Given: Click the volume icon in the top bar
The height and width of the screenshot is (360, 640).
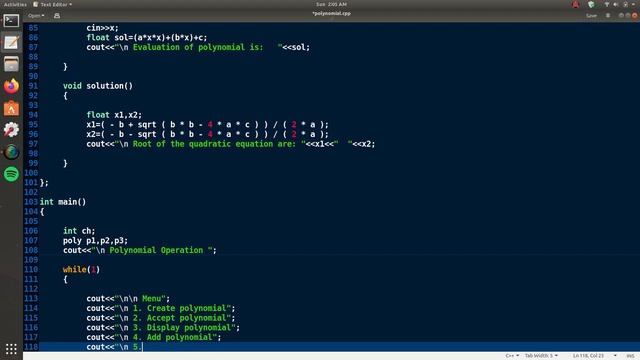Looking at the screenshot, I should [616, 4].
